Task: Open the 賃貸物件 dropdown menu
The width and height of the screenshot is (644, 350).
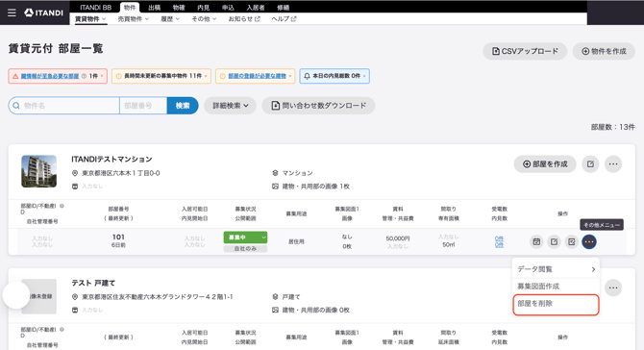Action: [90, 19]
